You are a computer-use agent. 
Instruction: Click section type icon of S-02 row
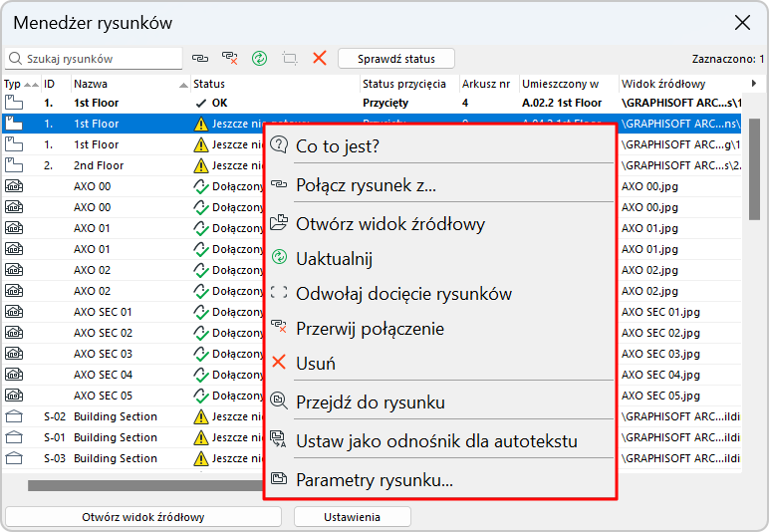[14, 416]
